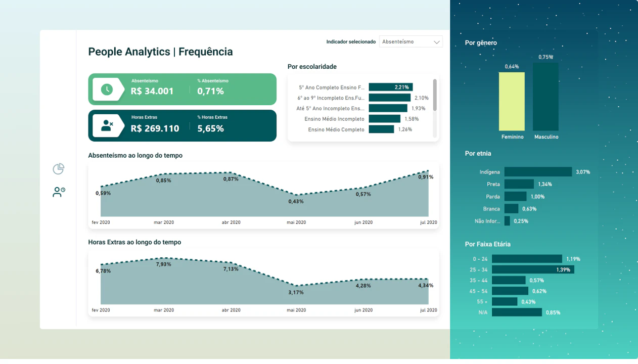
Task: Click the 0,87% label on absenteeism chart
Action: coord(231,179)
